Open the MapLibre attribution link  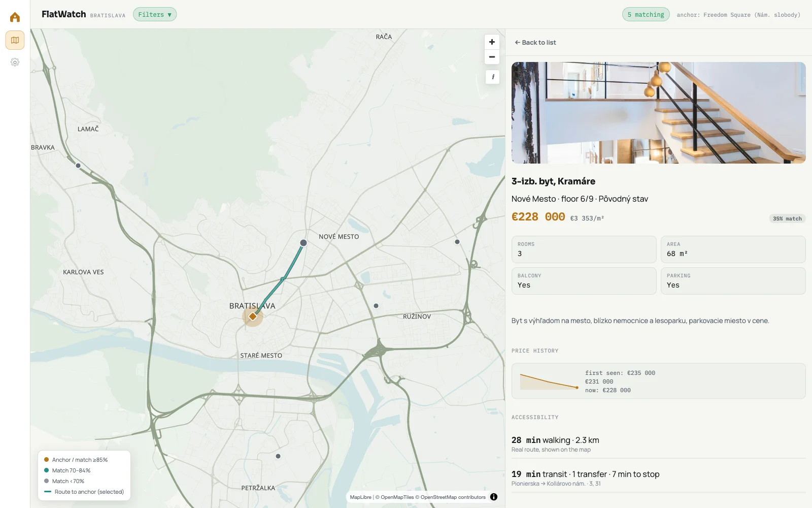pos(360,497)
